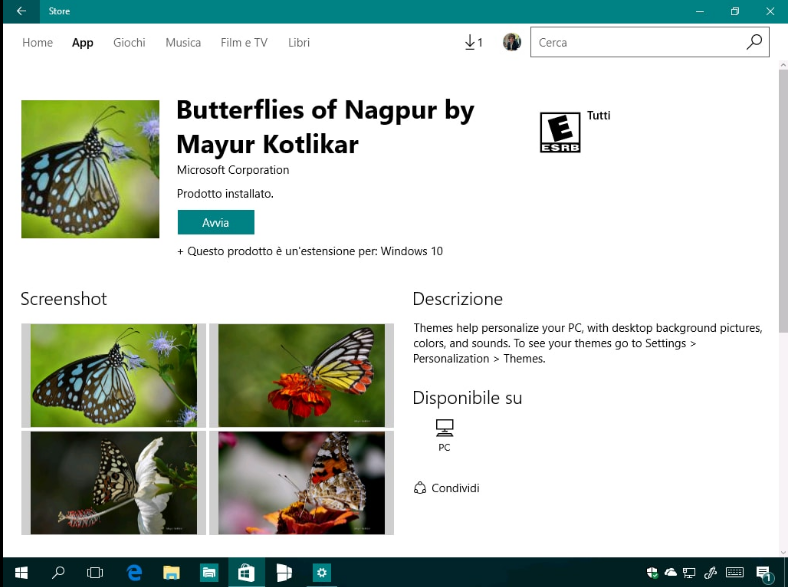This screenshot has width=788, height=587.
Task: Open the orange painted lady butterfly screenshot
Action: tap(302, 482)
